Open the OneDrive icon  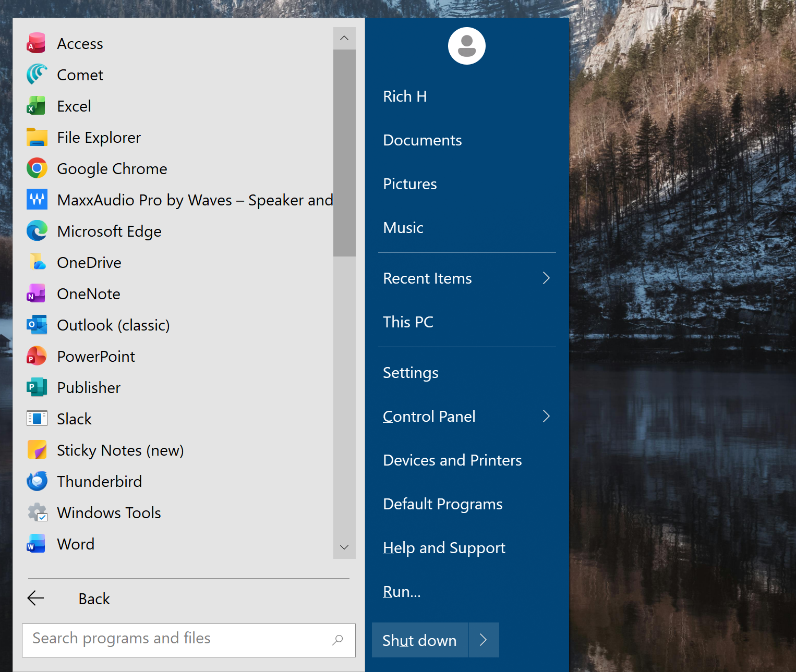(x=37, y=262)
